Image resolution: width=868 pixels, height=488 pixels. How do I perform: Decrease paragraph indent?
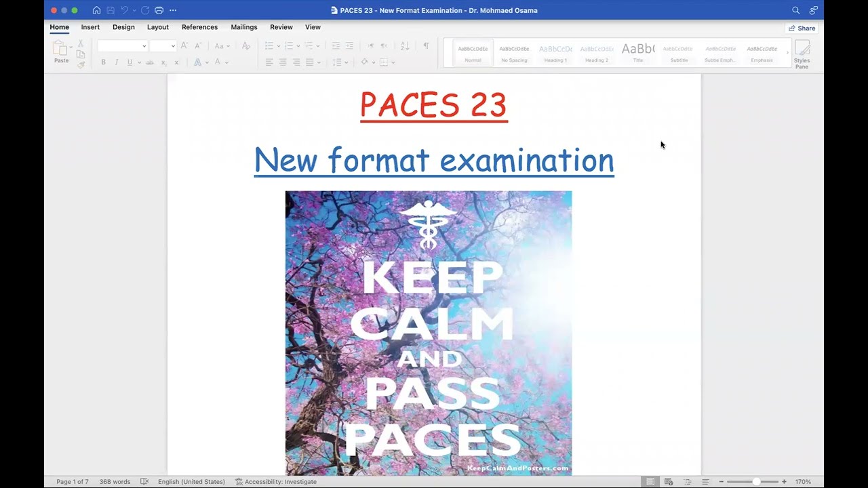(x=336, y=45)
